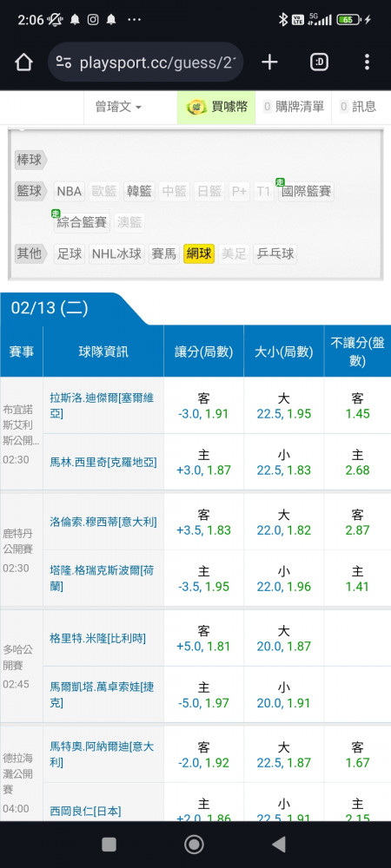Open player link 馬林.西里奇[克羅地亞]
This screenshot has width=391, height=868.
tap(103, 463)
